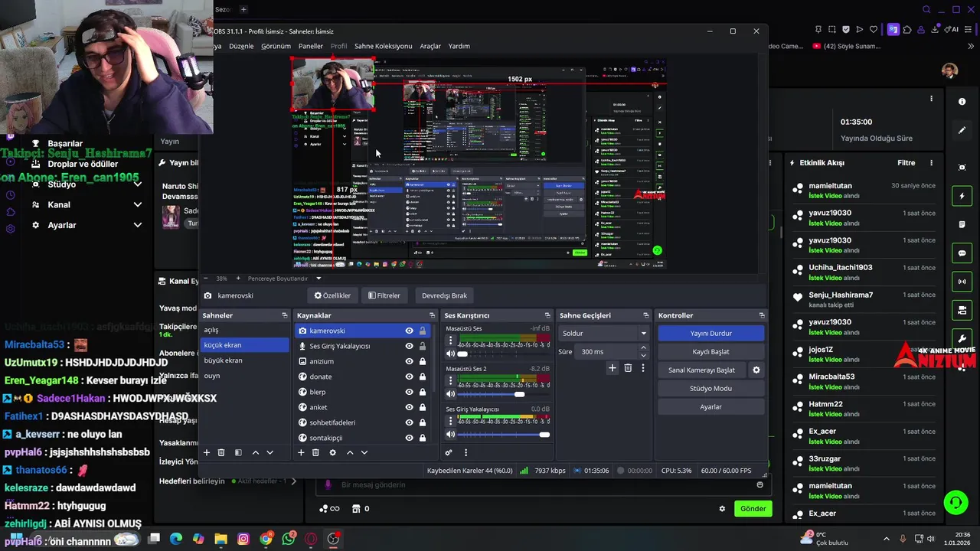Delete the selected scene with the Sahneler trash icon
The image size is (980, 551).
pyautogui.click(x=221, y=452)
